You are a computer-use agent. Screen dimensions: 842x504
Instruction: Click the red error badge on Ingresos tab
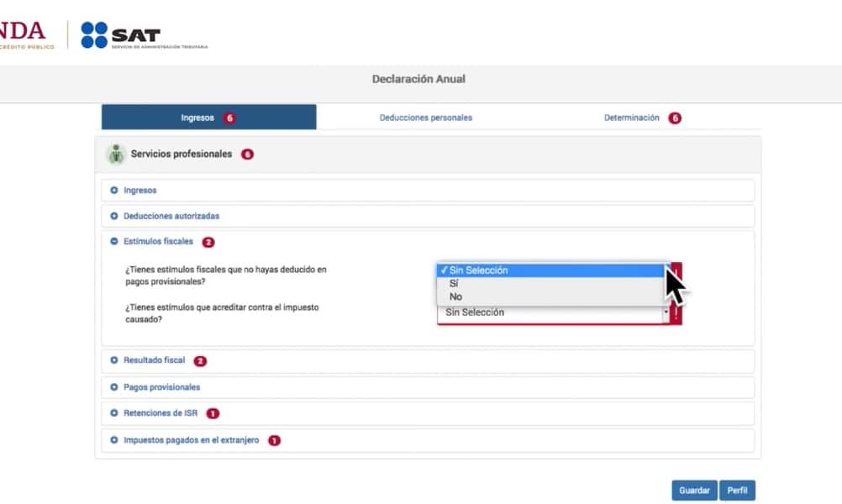point(229,118)
